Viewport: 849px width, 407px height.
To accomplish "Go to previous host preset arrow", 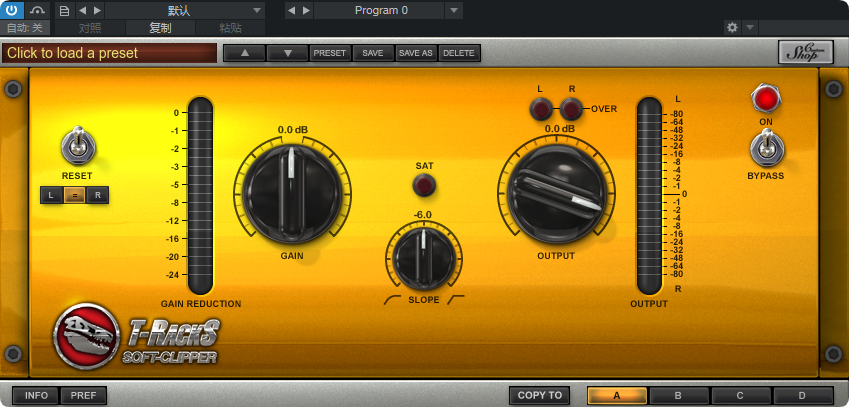I will click(x=82, y=10).
